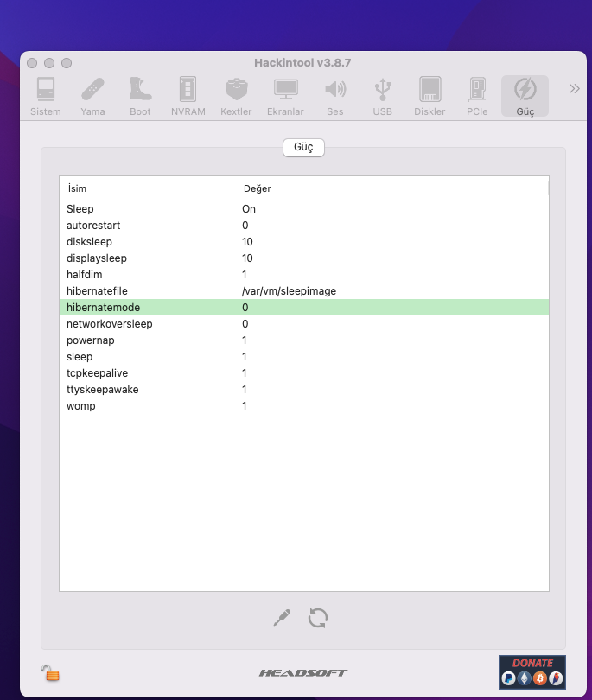Switch to the Boot section
592x700 pixels.
click(x=140, y=96)
